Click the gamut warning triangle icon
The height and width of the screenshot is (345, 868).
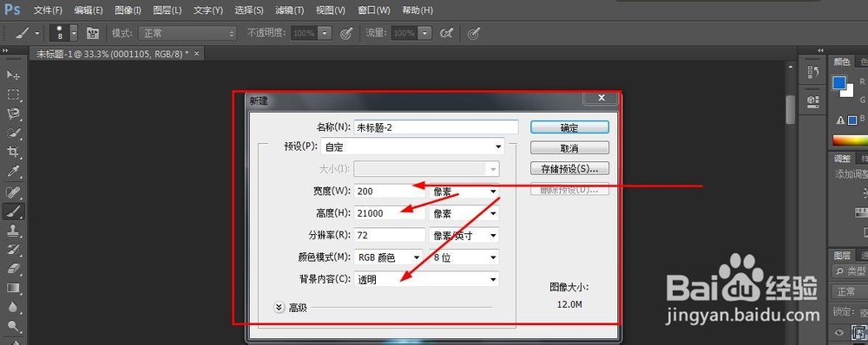[841, 120]
